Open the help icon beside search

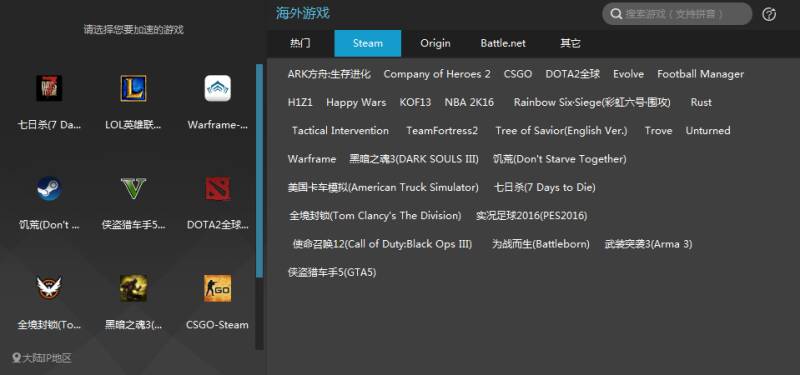(769, 14)
